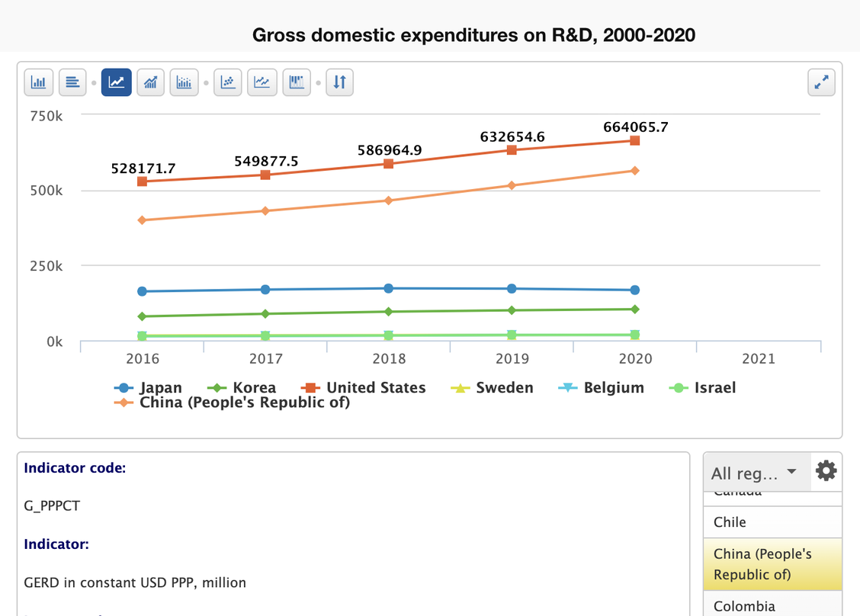Select the scatter plot icon
Viewport: 860px width, 616px height.
pos(227,82)
